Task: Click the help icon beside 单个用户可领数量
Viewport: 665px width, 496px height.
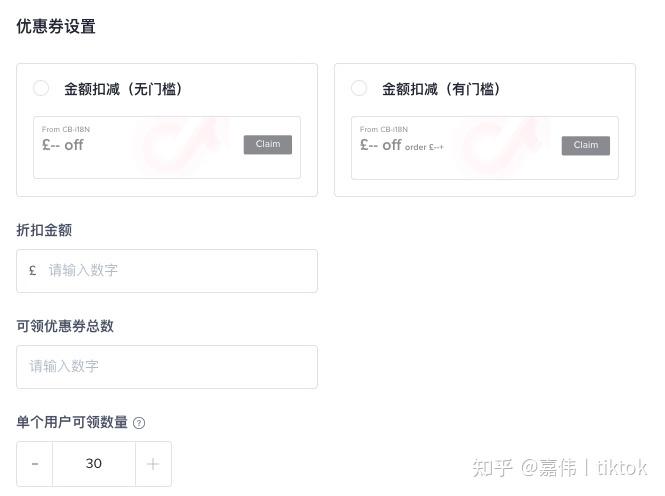Action: pyautogui.click(x=139, y=423)
